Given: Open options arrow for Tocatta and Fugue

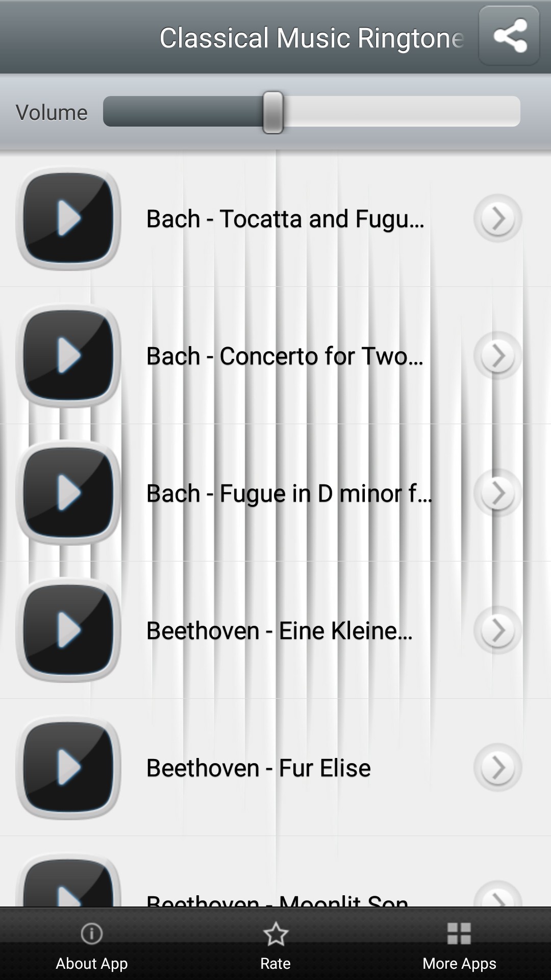Looking at the screenshot, I should (x=497, y=218).
